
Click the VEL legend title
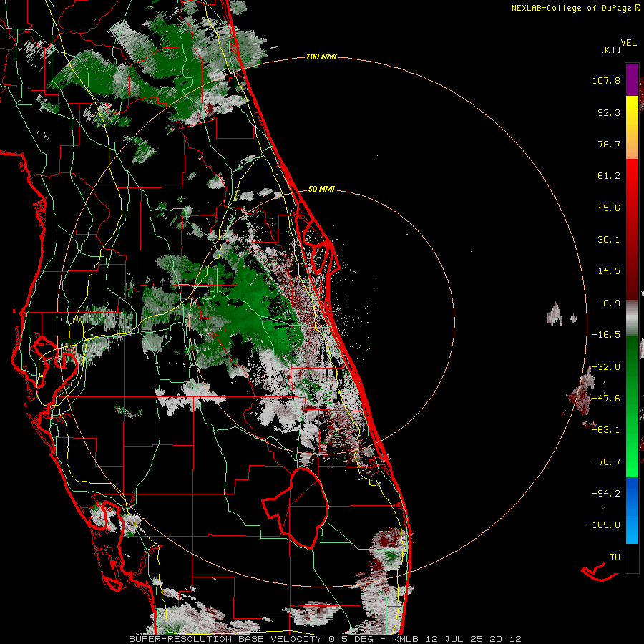(x=629, y=43)
